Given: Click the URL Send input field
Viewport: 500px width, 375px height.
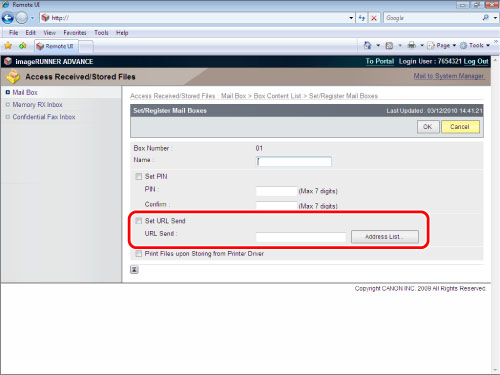Looking at the screenshot, I should [x=301, y=237].
